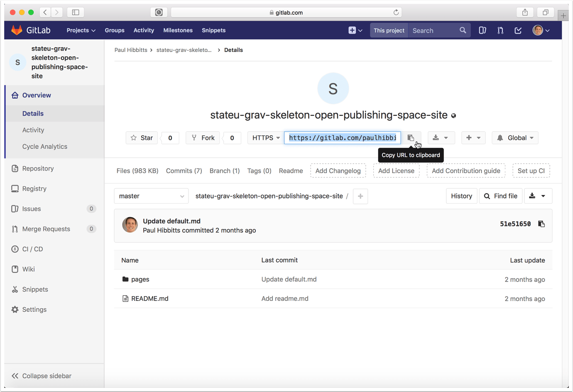Screen dimensions: 573x392
Task: Open the master branch selector
Action: (151, 196)
